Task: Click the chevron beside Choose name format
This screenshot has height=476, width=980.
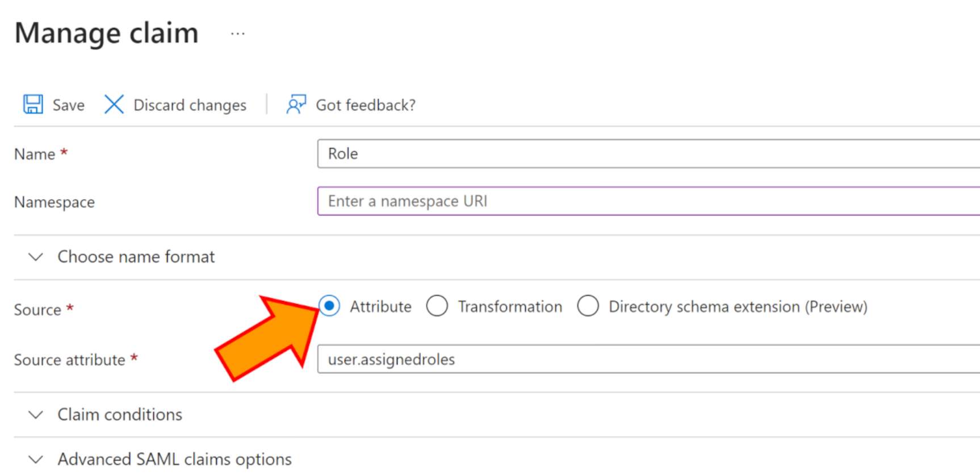Action: pos(36,257)
